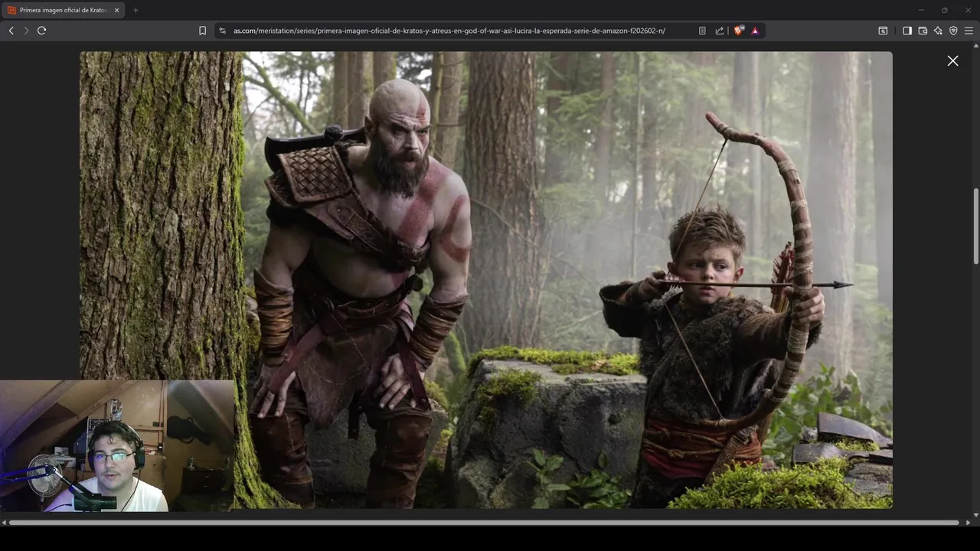Open Leo AI assistant
Screen dimensions: 980x551
pos(938,31)
